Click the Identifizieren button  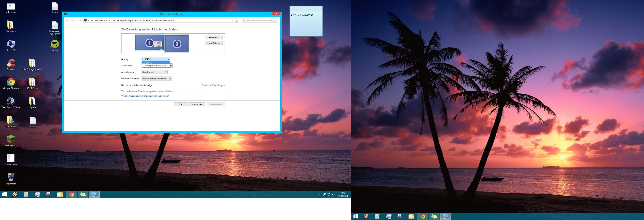click(x=214, y=43)
